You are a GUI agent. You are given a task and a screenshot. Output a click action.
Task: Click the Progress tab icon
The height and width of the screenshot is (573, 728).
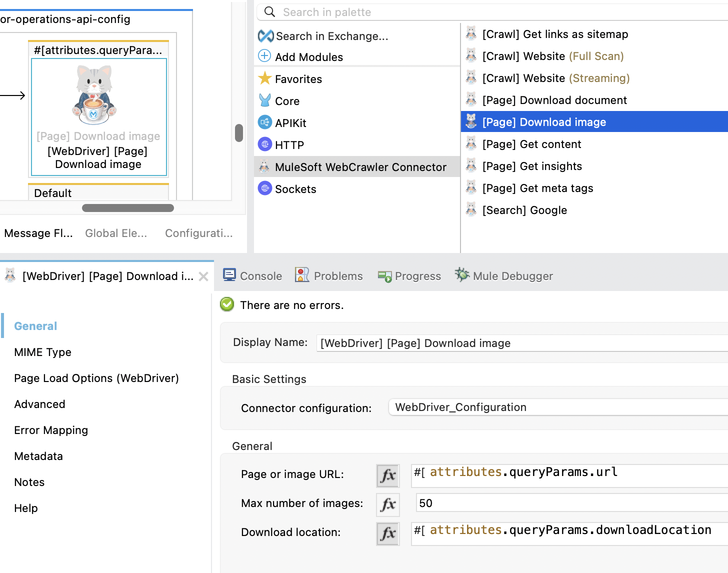coord(385,276)
